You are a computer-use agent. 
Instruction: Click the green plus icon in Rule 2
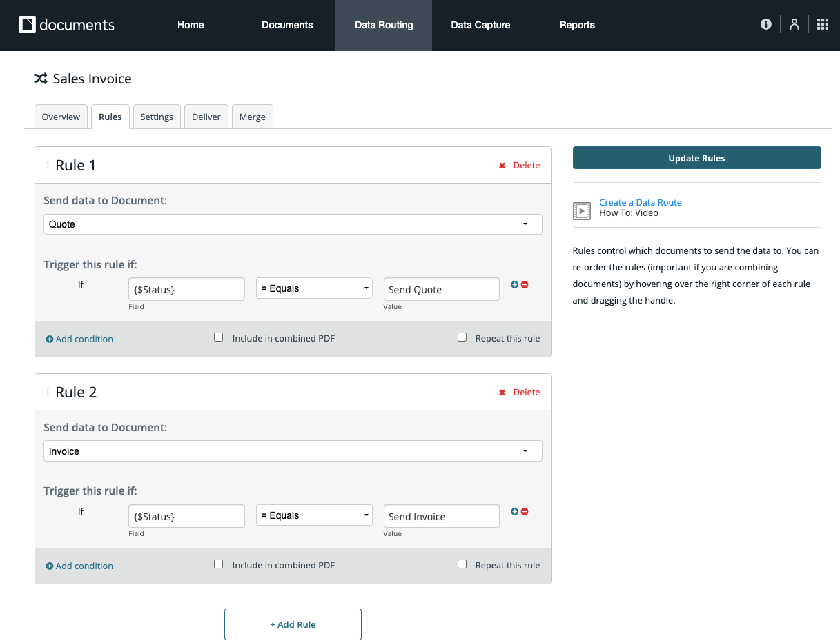click(514, 511)
